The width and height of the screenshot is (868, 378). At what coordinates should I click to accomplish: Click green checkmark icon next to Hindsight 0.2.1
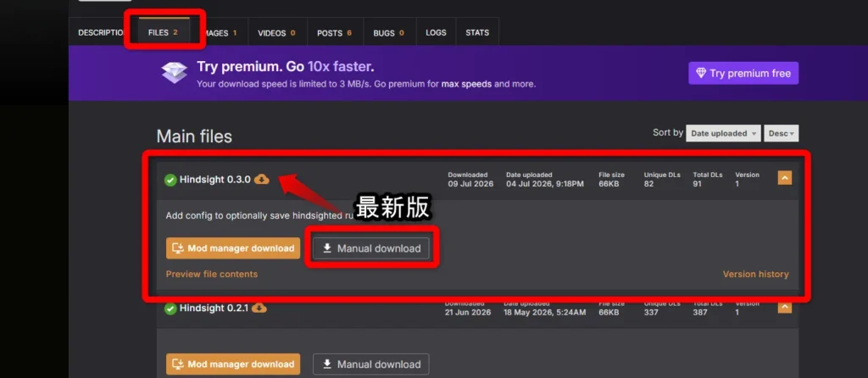[170, 309]
